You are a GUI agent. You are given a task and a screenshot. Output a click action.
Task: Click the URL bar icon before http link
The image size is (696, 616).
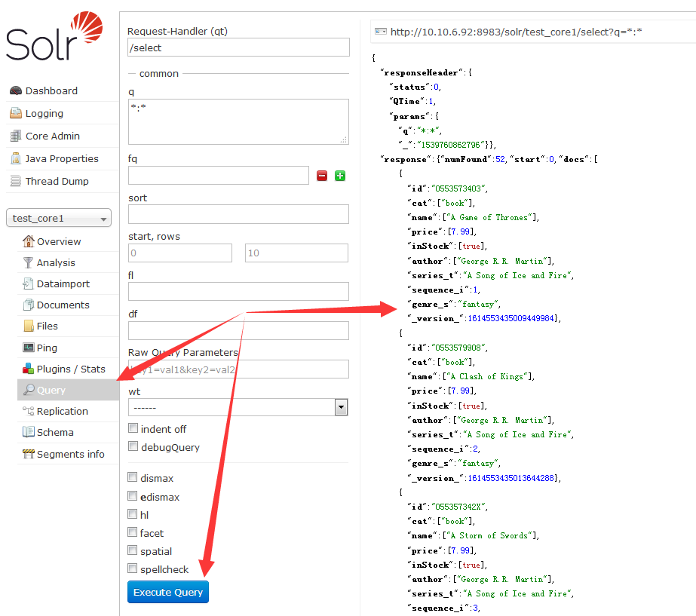click(x=380, y=32)
